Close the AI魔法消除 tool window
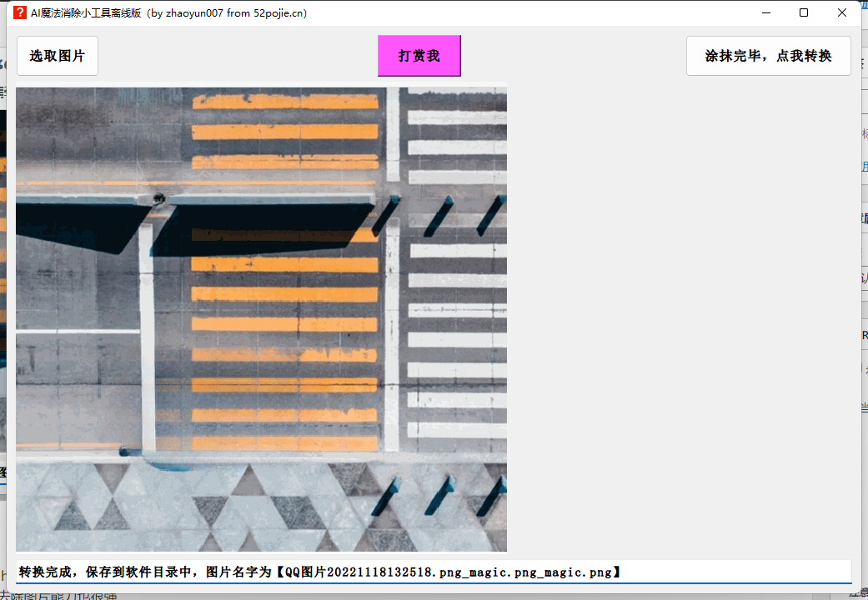This screenshot has height=600, width=868. click(842, 12)
